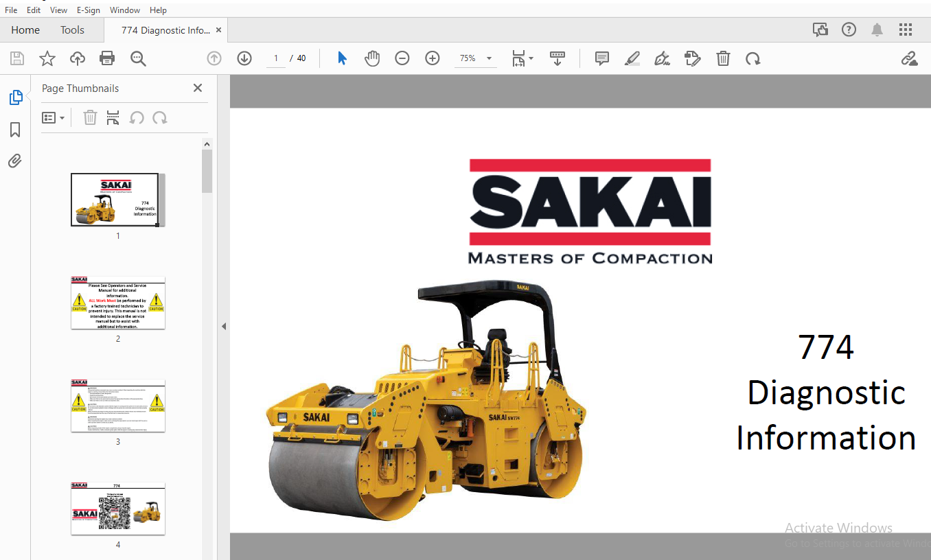Open the E-Sign menu

tap(89, 10)
